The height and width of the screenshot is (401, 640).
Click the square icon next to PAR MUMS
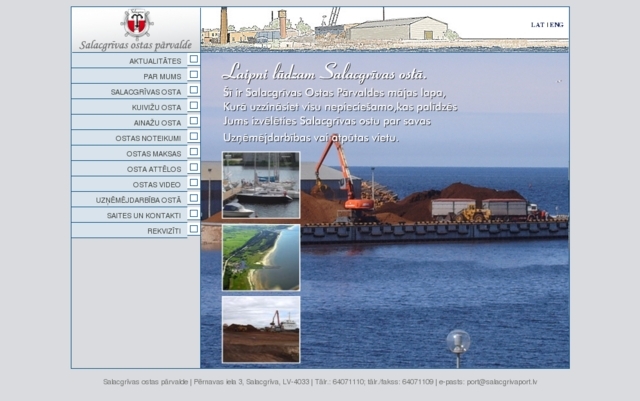(x=194, y=75)
